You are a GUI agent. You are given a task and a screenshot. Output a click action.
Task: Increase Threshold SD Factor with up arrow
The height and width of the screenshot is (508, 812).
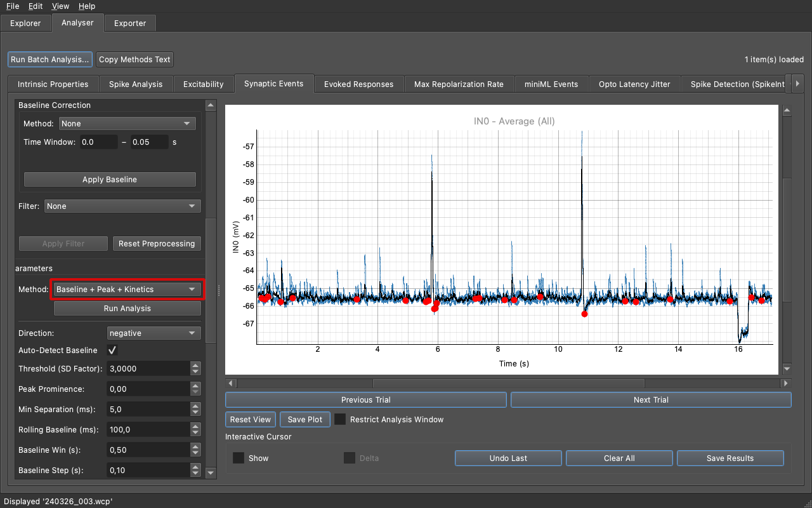click(x=196, y=365)
